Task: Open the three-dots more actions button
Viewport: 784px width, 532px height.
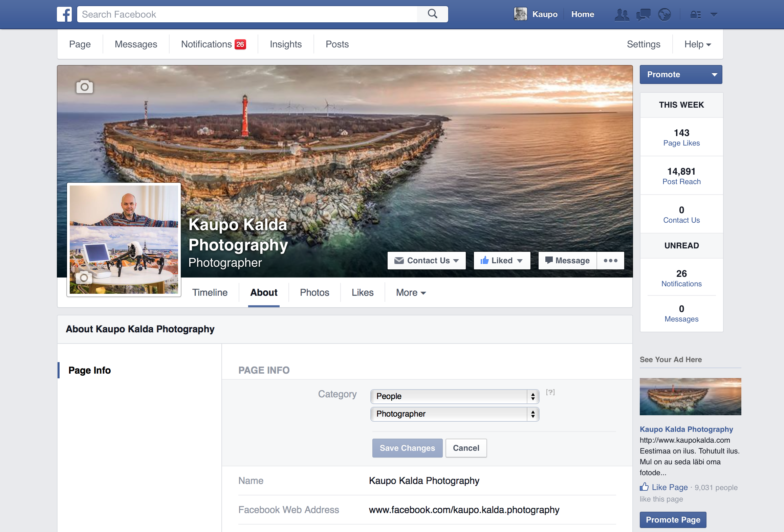Action: 610,261
